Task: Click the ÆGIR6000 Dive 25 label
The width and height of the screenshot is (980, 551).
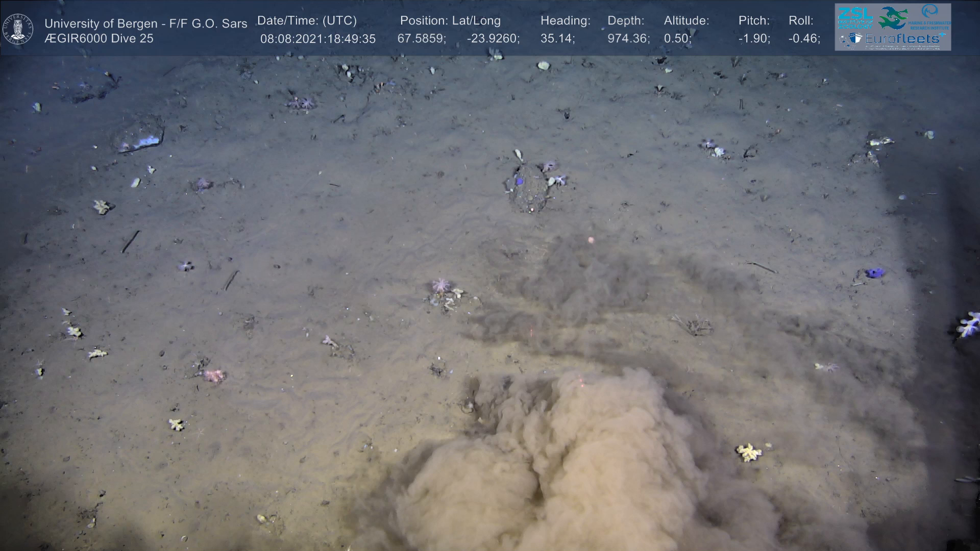Action: pos(99,39)
